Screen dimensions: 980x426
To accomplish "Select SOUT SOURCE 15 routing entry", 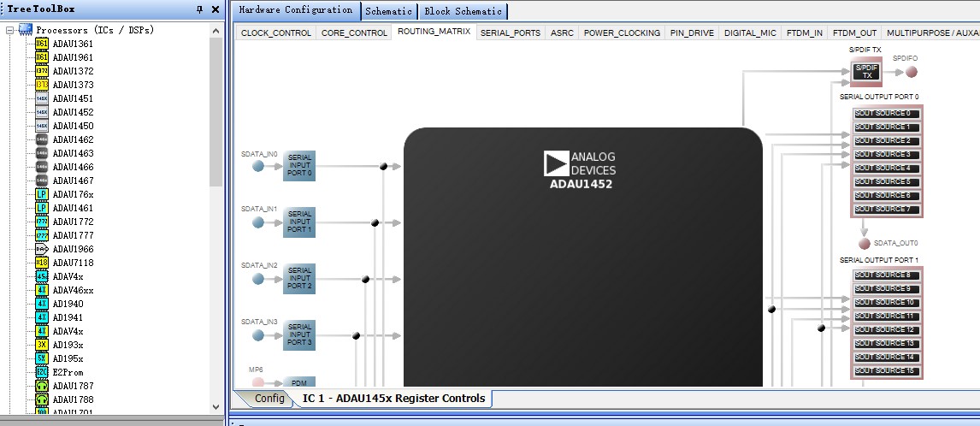I will 886,371.
